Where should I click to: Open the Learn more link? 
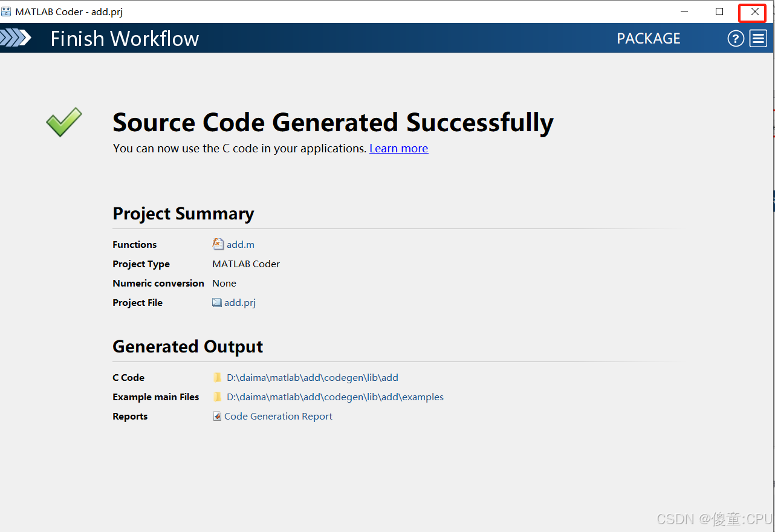[x=399, y=149]
